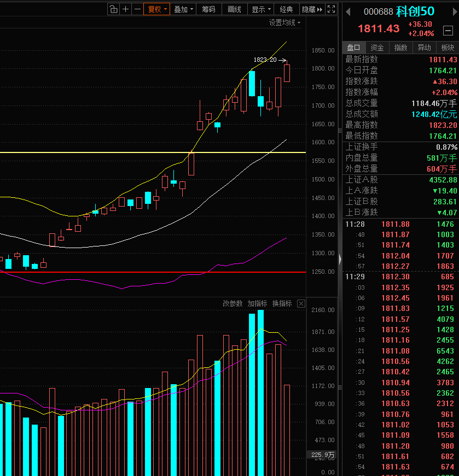Click the side panel collapse handle
The width and height of the screenshot is (459, 476).
click(340, 259)
